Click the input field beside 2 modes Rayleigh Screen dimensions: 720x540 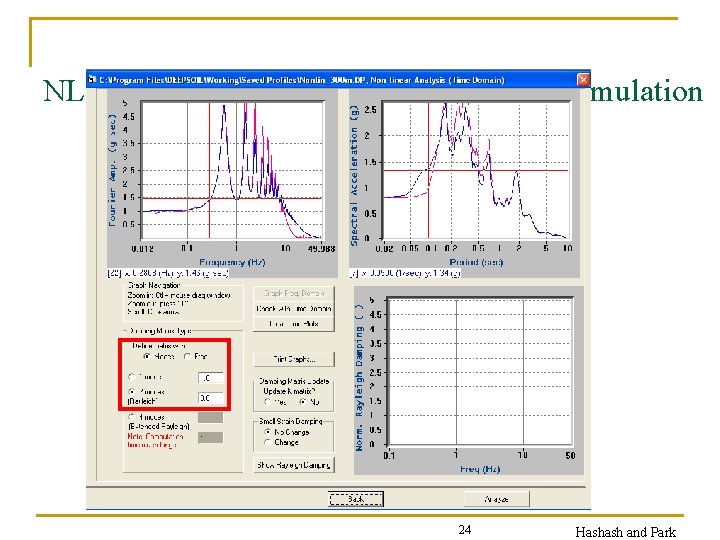[211, 398]
